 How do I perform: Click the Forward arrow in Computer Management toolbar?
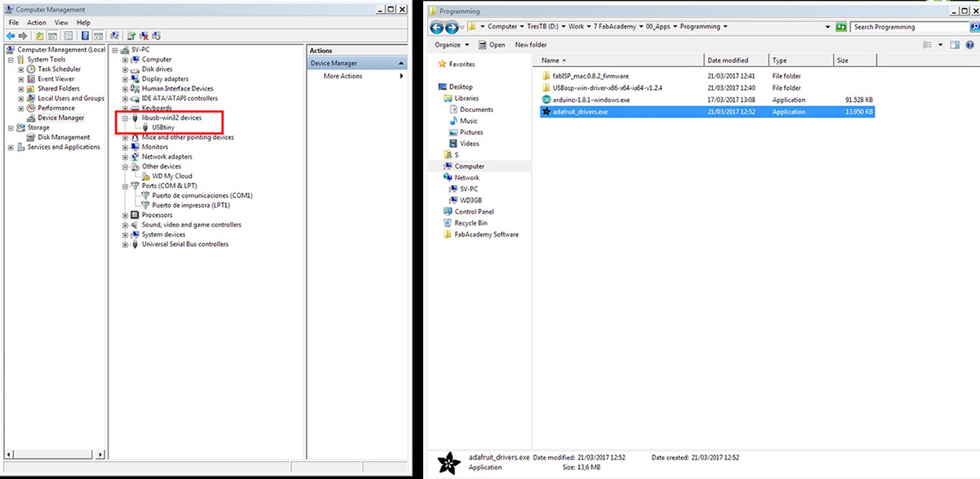coord(22,36)
